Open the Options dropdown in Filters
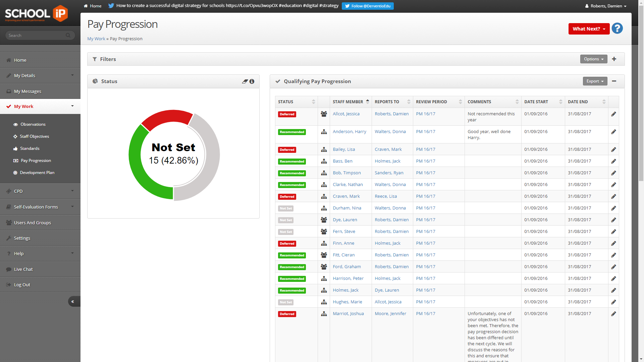The height and width of the screenshot is (362, 644). click(594, 59)
